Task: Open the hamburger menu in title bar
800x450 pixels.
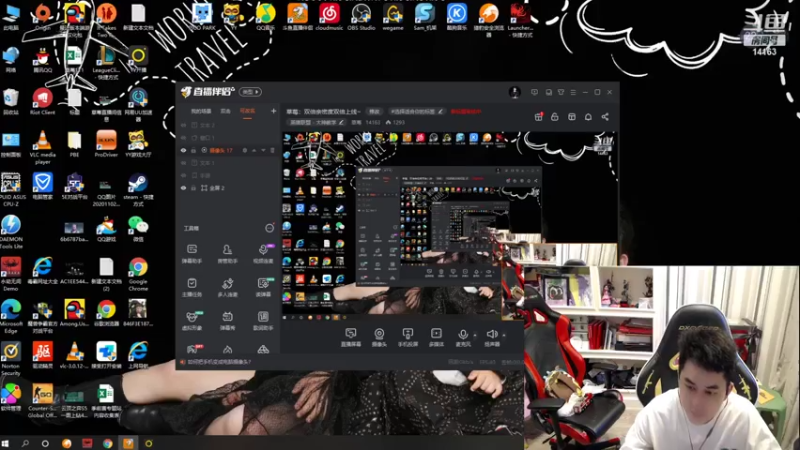Action: (573, 92)
